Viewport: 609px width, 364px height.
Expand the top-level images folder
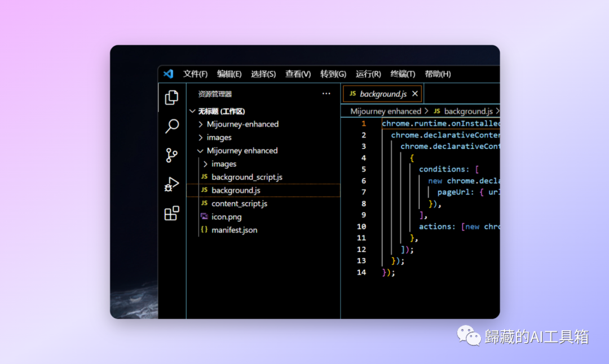point(263,137)
